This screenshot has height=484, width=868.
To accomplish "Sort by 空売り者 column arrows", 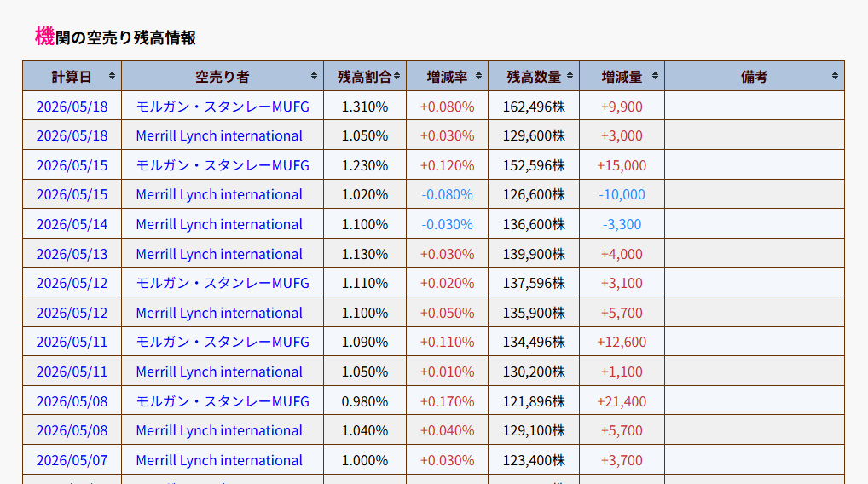I will tap(314, 76).
